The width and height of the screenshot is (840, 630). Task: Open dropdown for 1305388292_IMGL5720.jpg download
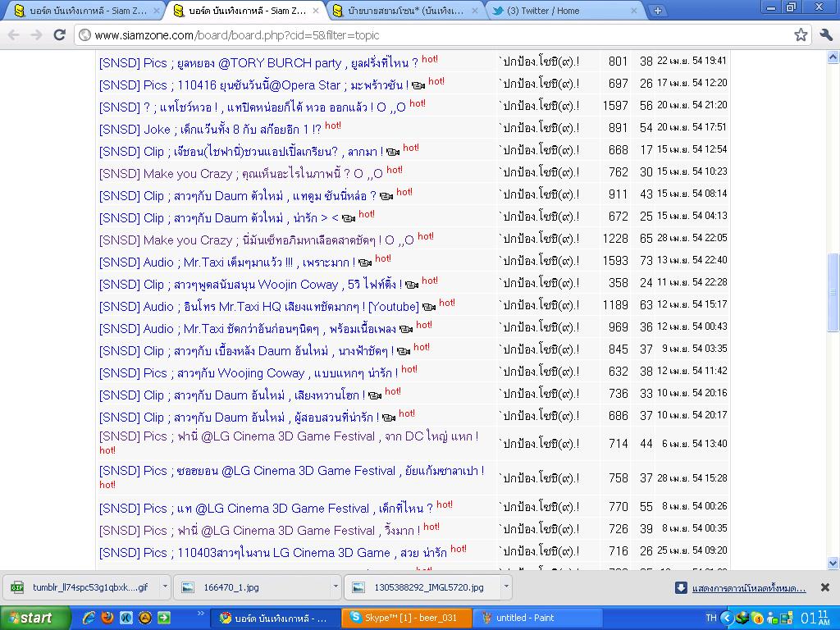pos(505,587)
